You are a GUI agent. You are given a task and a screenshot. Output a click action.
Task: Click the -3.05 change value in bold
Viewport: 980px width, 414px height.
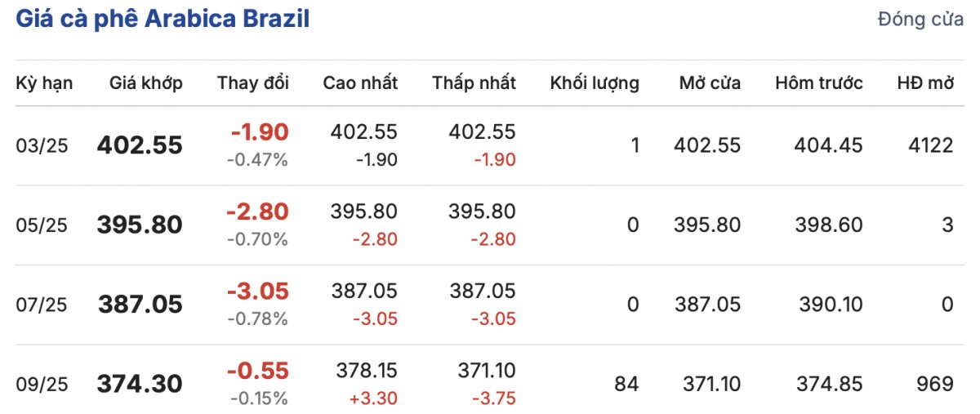coord(260,292)
